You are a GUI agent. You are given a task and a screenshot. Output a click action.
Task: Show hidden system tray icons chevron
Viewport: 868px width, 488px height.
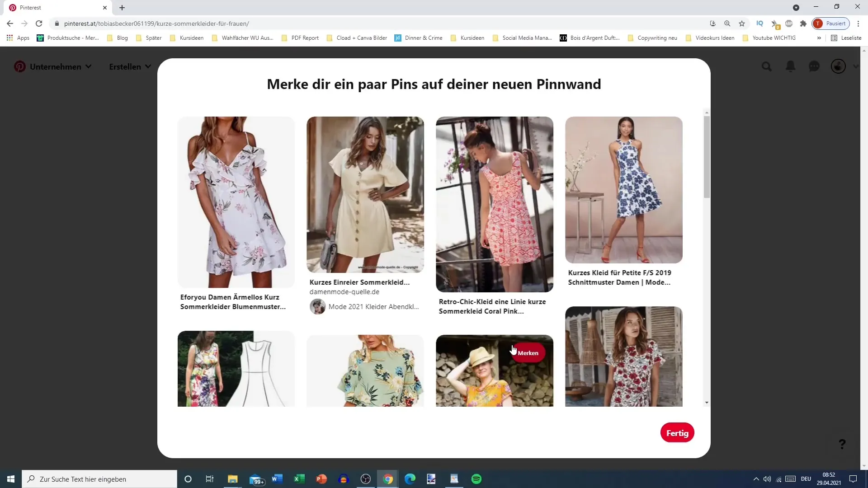pyautogui.click(x=756, y=479)
